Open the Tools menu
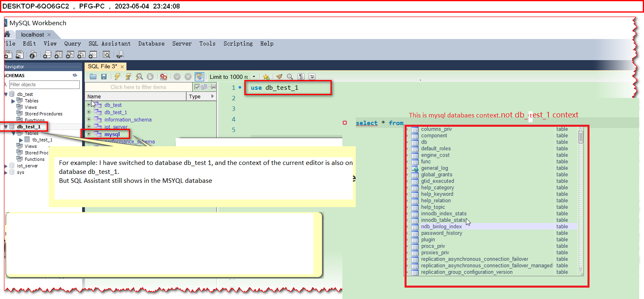The width and height of the screenshot is (644, 299). point(207,43)
